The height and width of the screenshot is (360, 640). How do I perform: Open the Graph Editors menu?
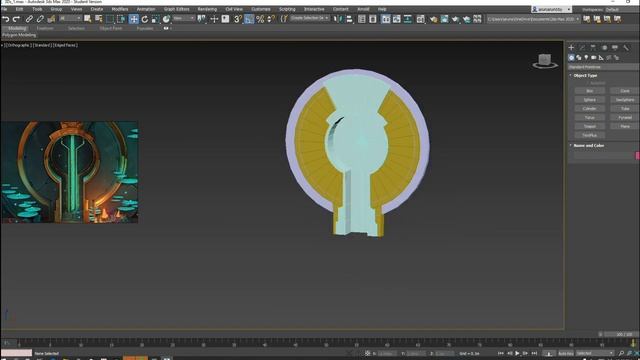point(176,9)
